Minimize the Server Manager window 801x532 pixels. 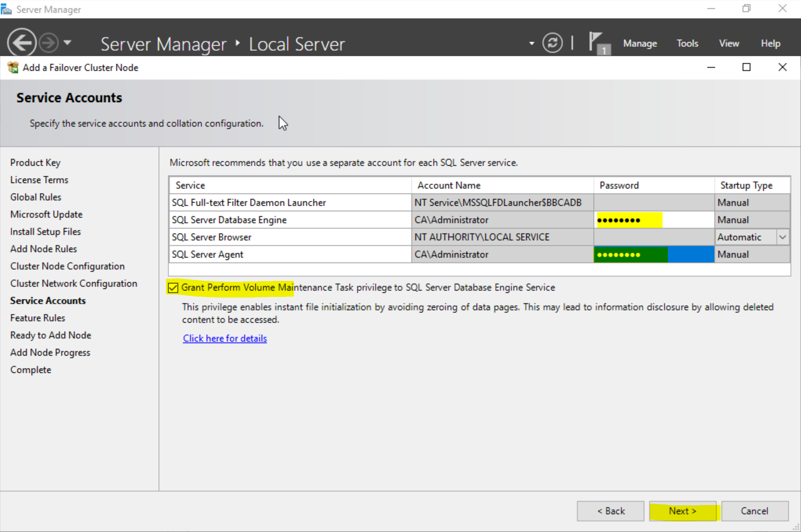pos(711,9)
